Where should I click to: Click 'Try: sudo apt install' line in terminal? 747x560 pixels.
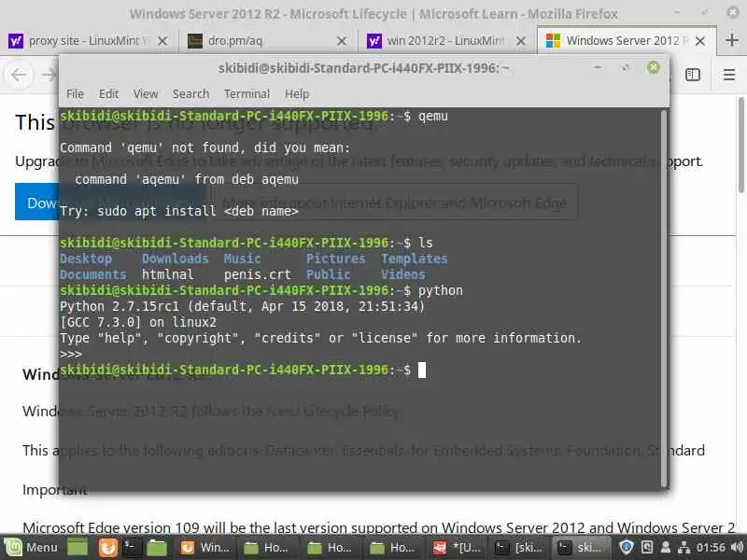(x=178, y=211)
